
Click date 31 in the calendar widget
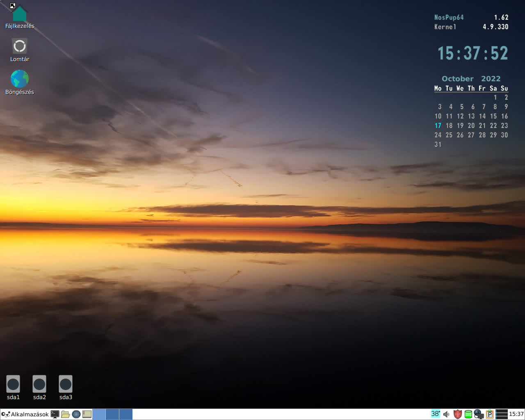[438, 144]
